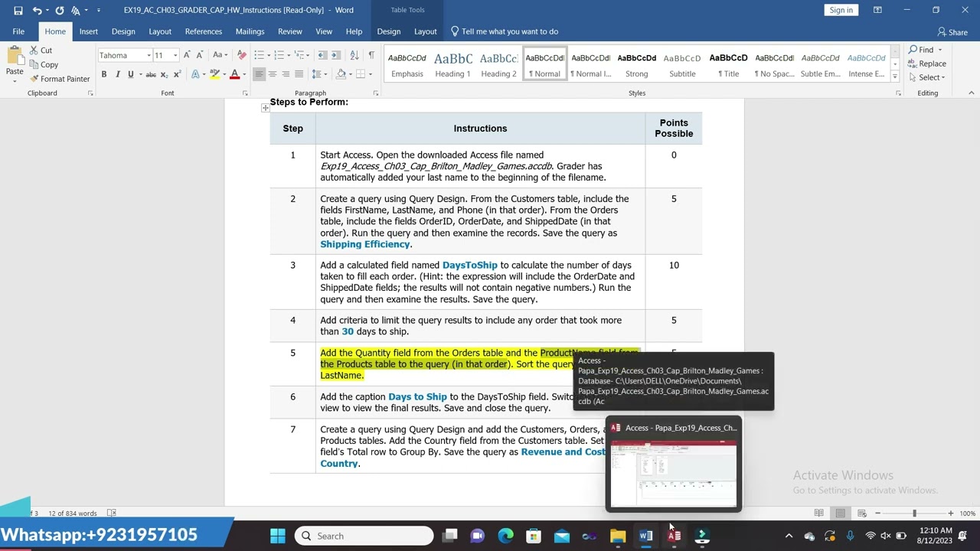Screen dimensions: 980x551
Task: Open the font color dropdown arrow
Action: (244, 74)
